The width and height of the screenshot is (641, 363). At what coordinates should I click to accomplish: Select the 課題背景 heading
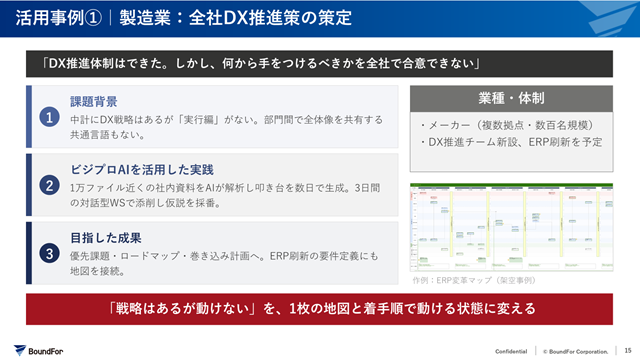point(94,101)
